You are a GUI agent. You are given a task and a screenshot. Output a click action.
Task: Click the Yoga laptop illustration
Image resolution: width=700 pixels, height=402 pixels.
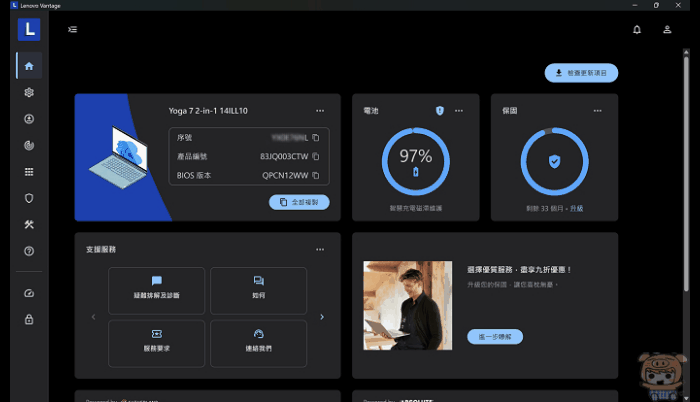point(119,157)
